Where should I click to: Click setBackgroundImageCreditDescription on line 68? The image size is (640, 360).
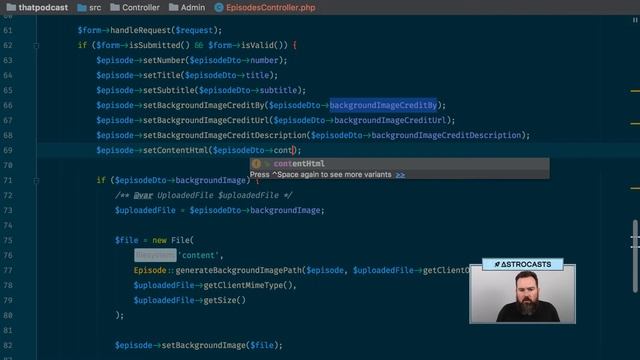click(x=224, y=135)
